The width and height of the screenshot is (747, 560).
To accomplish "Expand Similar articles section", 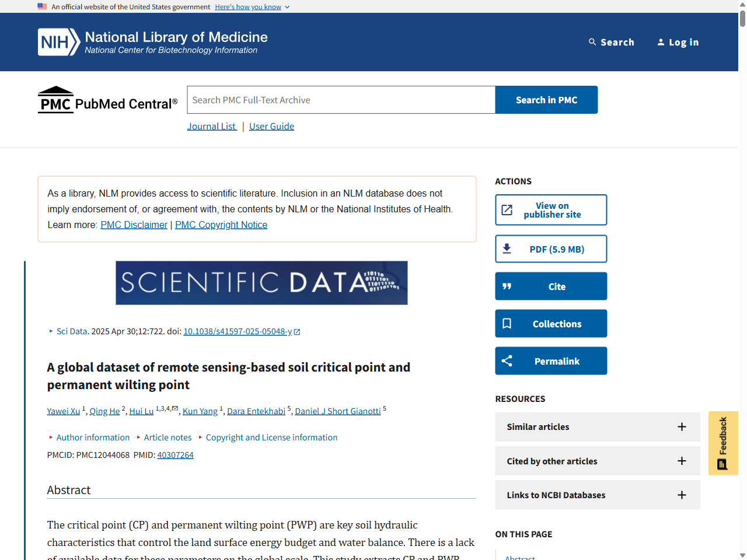I will click(x=681, y=427).
